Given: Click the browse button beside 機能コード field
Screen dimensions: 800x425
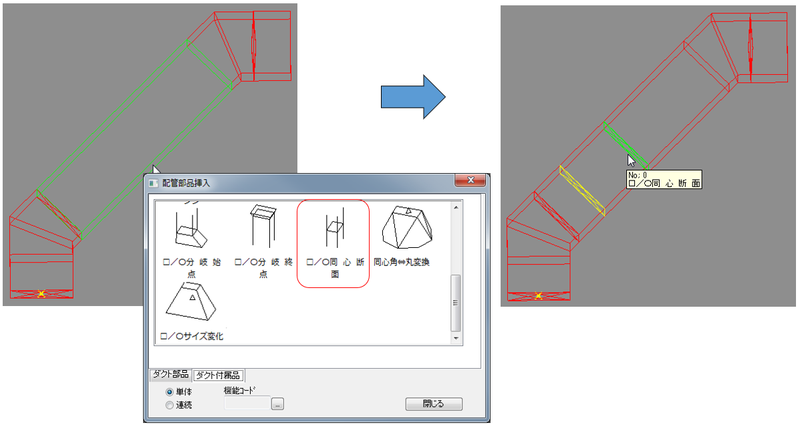Looking at the screenshot, I should [x=278, y=404].
